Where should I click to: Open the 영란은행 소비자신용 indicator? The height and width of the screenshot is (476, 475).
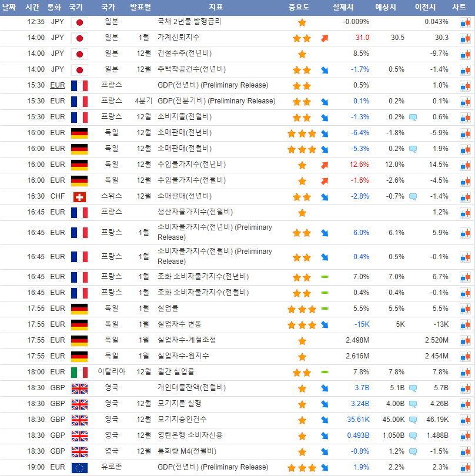click(190, 435)
